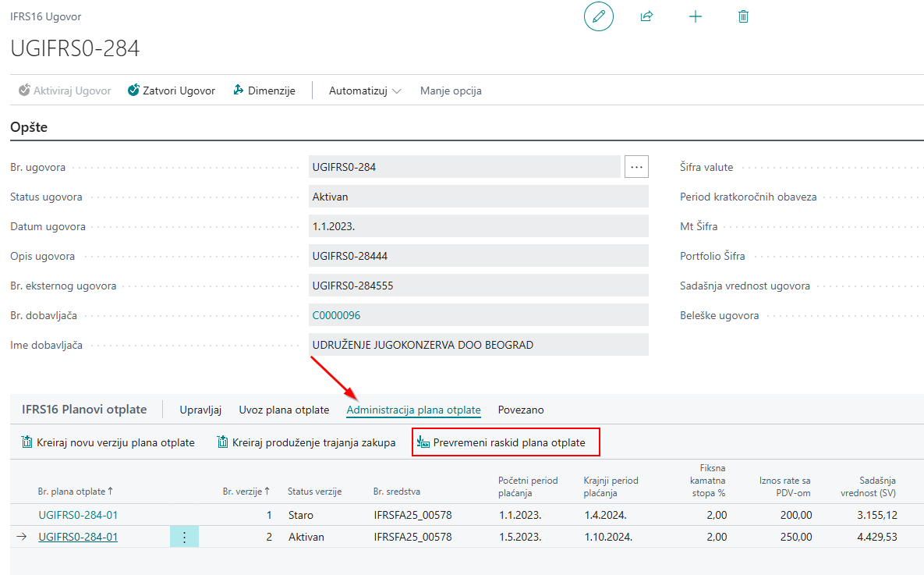Click the Ime dobavljača field
The height and width of the screenshot is (575, 924).
pyautogui.click(x=479, y=345)
